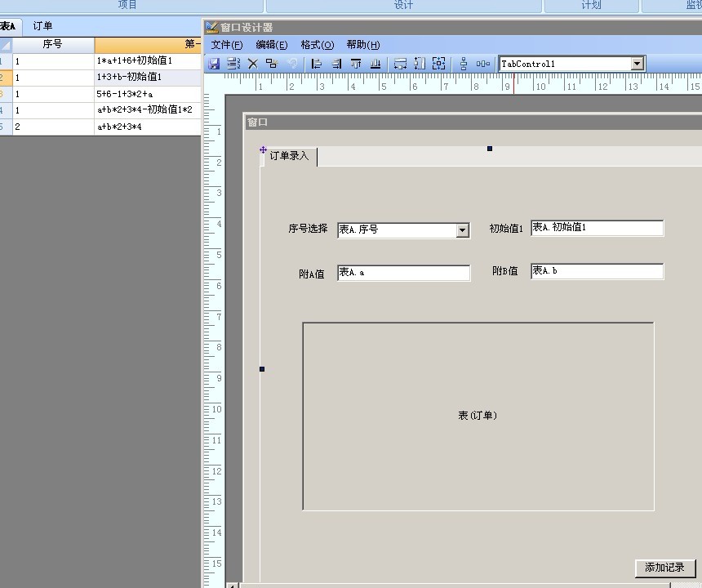Switch to the 表A table tab
Screen dimensions: 702x588
[7, 26]
